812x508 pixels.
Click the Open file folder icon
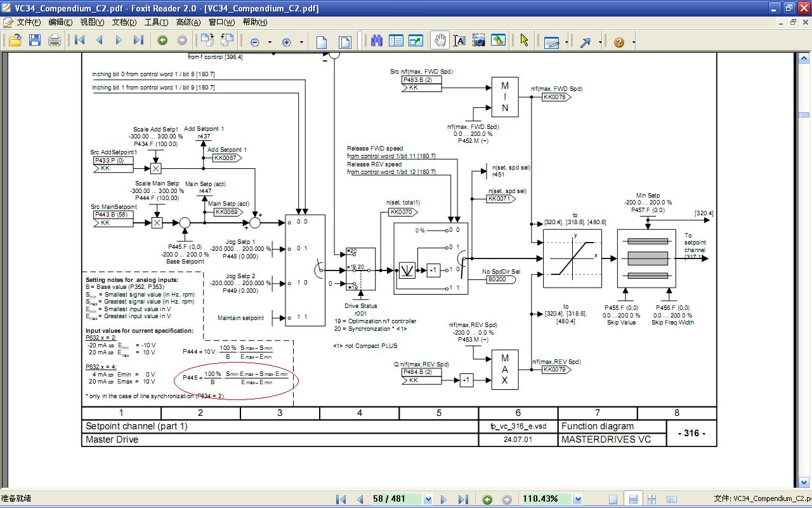tap(15, 41)
